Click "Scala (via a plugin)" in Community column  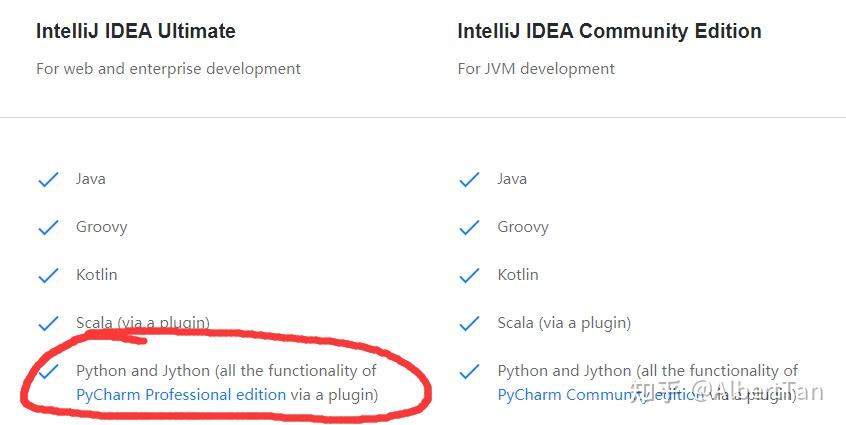point(564,323)
